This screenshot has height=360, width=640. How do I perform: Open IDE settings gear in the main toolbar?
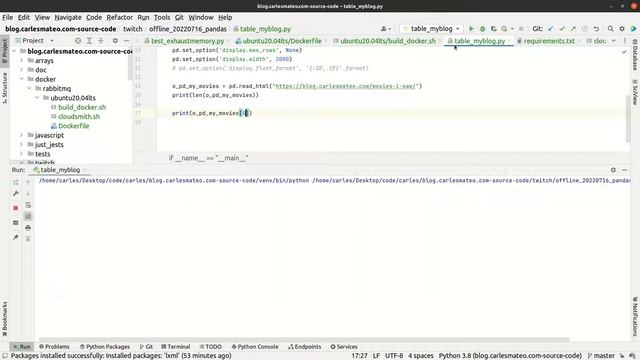(622, 29)
